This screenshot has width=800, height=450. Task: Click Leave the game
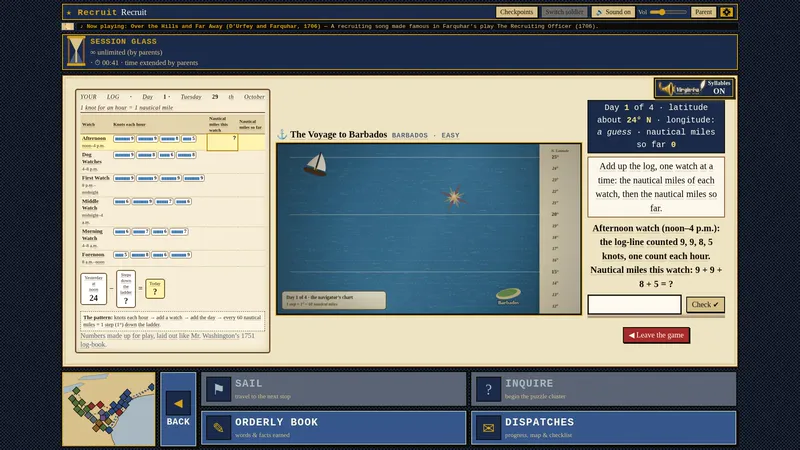click(x=656, y=335)
